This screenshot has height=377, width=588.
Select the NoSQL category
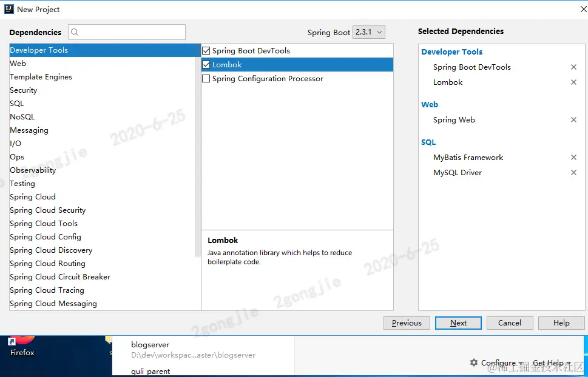(x=103, y=117)
